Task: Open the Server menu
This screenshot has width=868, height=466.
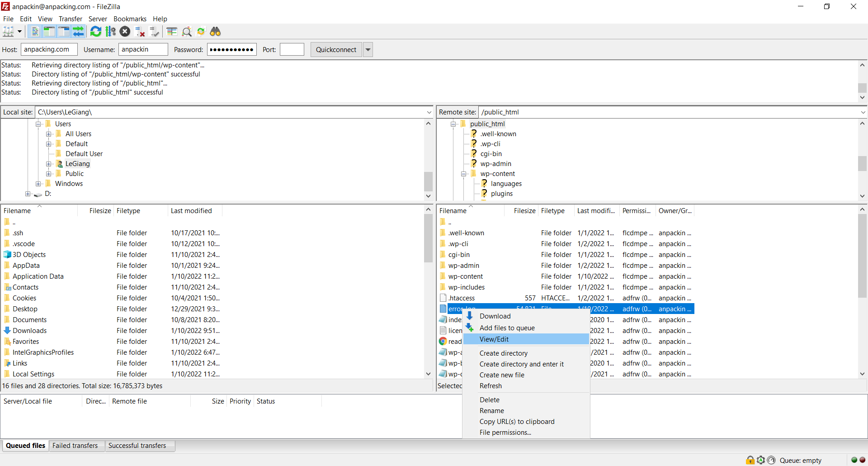Action: click(x=98, y=19)
